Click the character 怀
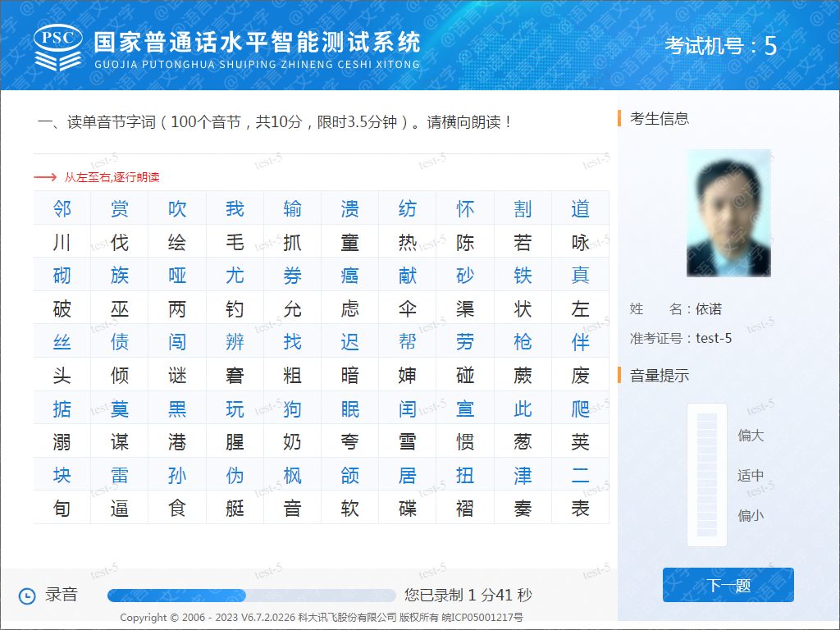Screen dimensions: 840x630 point(465,208)
